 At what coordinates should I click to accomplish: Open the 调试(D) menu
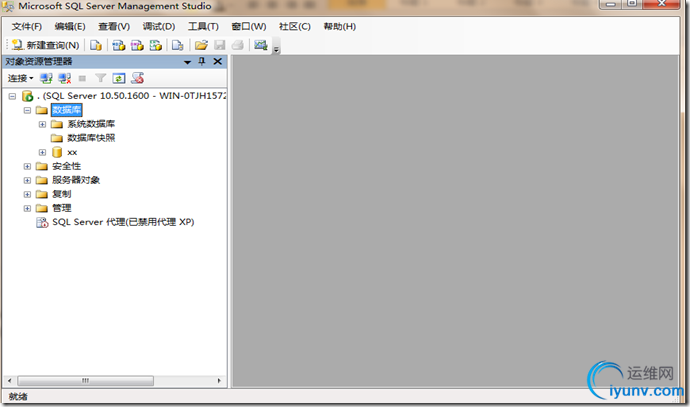click(159, 26)
